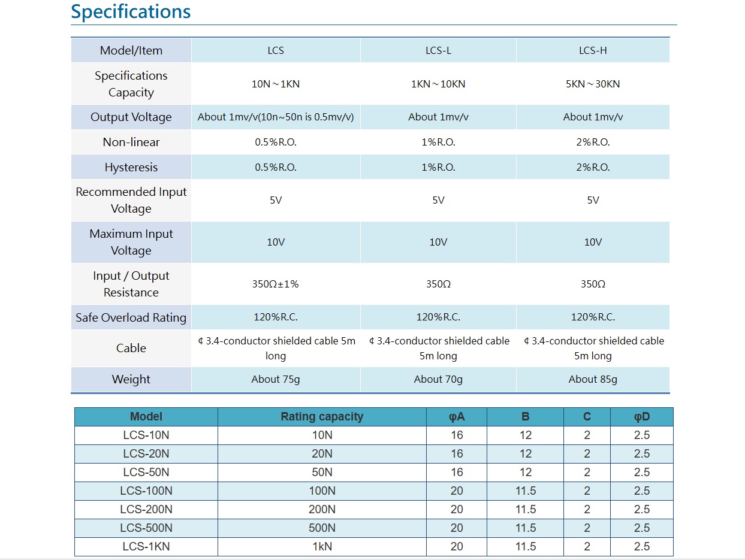Select the "Specifications Capacity" row label
The image size is (745, 560).
coord(131,84)
